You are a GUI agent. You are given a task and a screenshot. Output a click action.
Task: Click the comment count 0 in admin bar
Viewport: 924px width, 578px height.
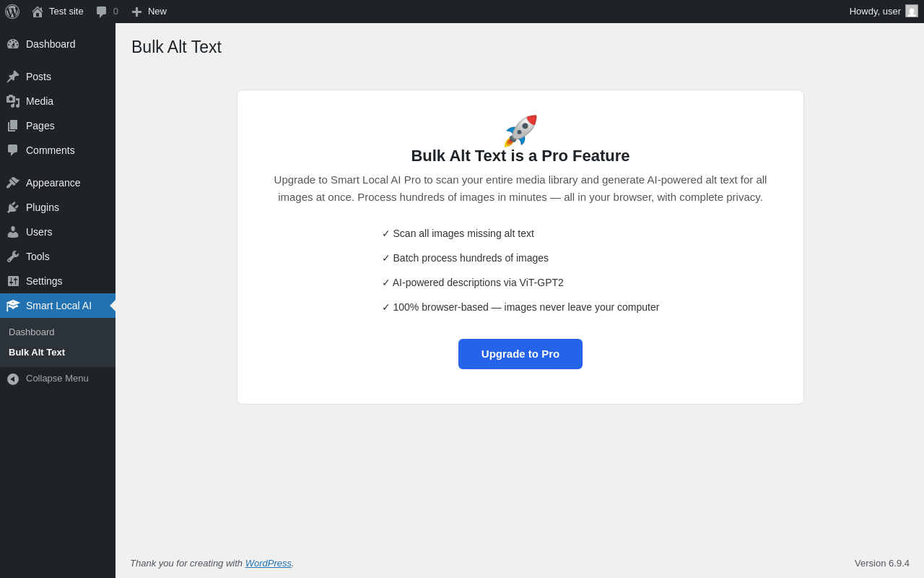(x=115, y=12)
